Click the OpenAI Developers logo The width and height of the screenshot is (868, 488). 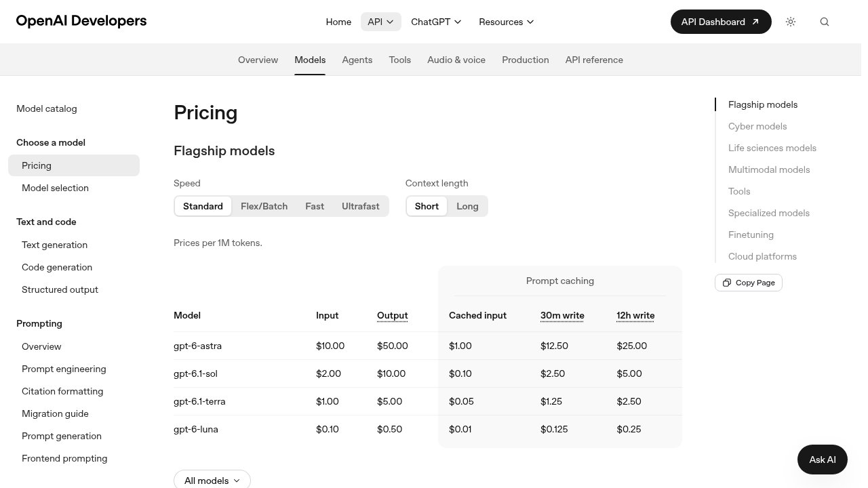click(x=81, y=21)
